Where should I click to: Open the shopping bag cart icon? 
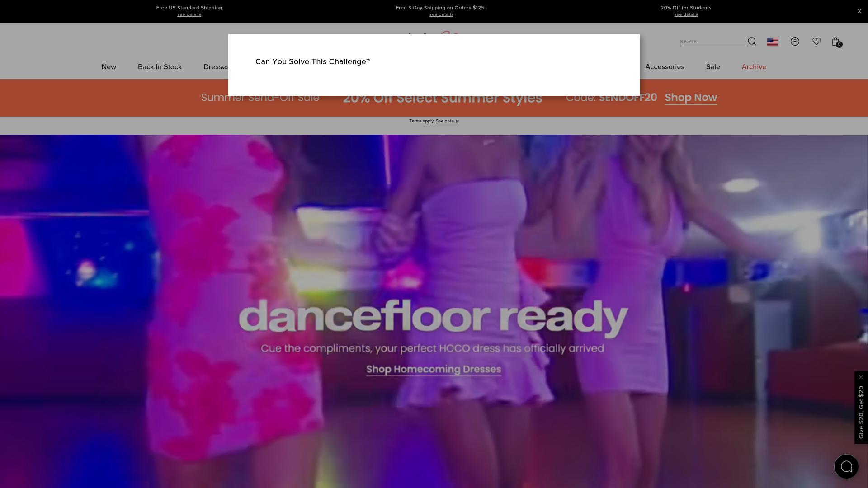[x=836, y=42]
